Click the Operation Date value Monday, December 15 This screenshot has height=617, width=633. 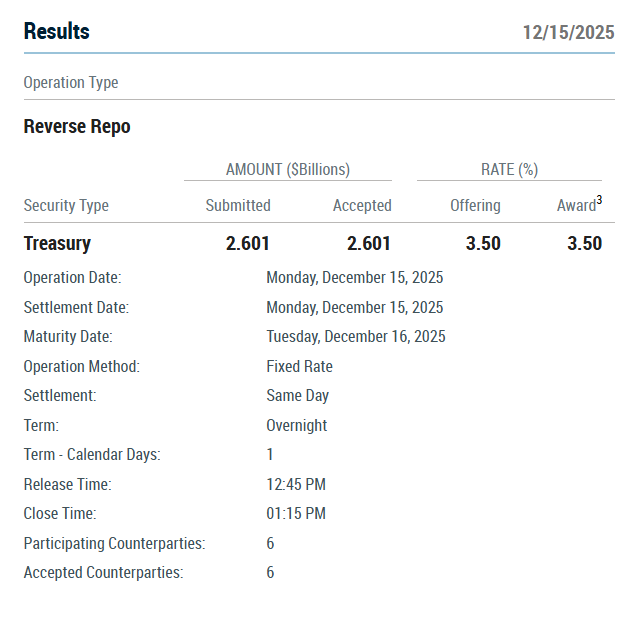pos(355,278)
